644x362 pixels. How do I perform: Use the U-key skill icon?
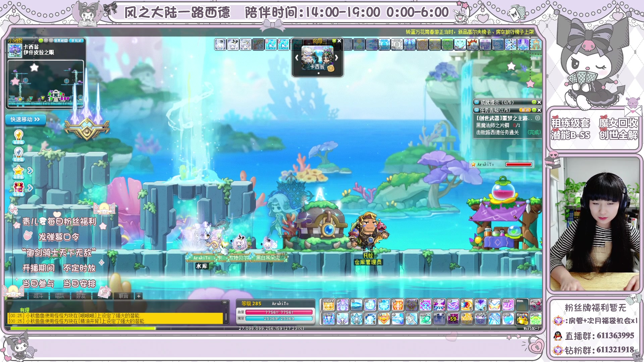point(425,305)
